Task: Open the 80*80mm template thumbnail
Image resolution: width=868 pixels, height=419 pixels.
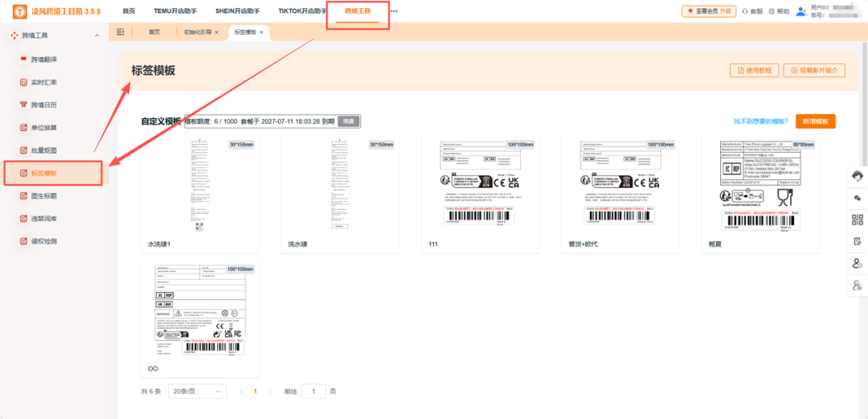Action: click(760, 187)
